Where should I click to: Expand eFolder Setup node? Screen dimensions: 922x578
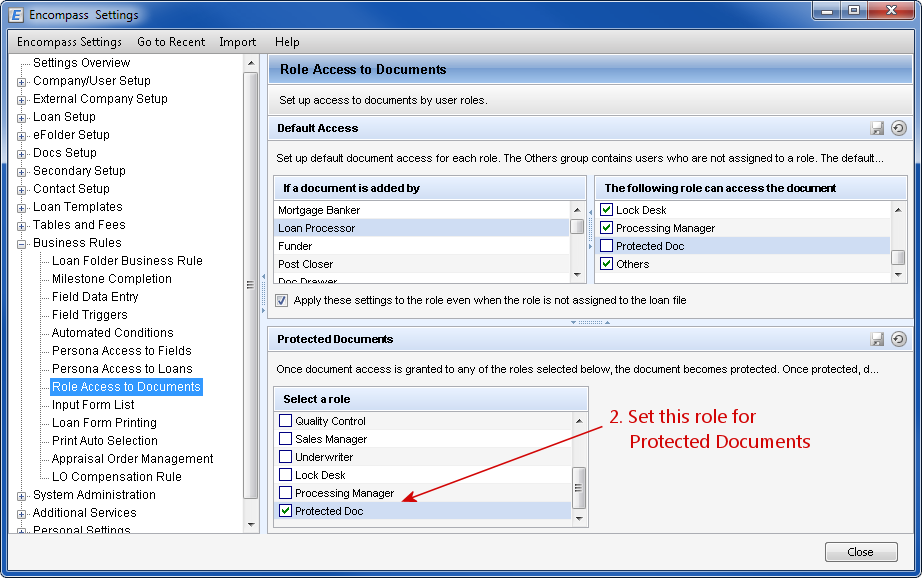tap(21, 136)
